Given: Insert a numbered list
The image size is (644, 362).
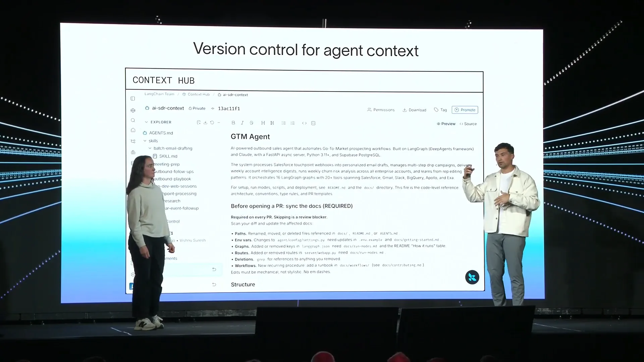Looking at the screenshot, I should [292, 123].
